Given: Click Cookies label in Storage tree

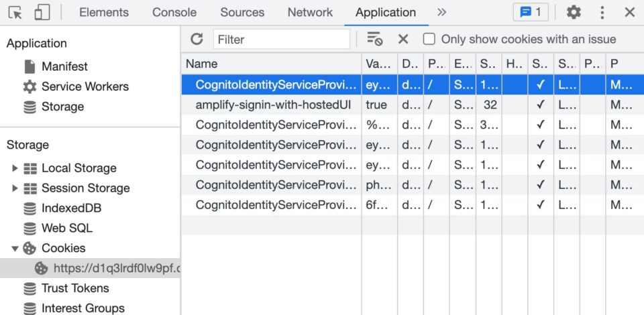Looking at the screenshot, I should coord(63,248).
